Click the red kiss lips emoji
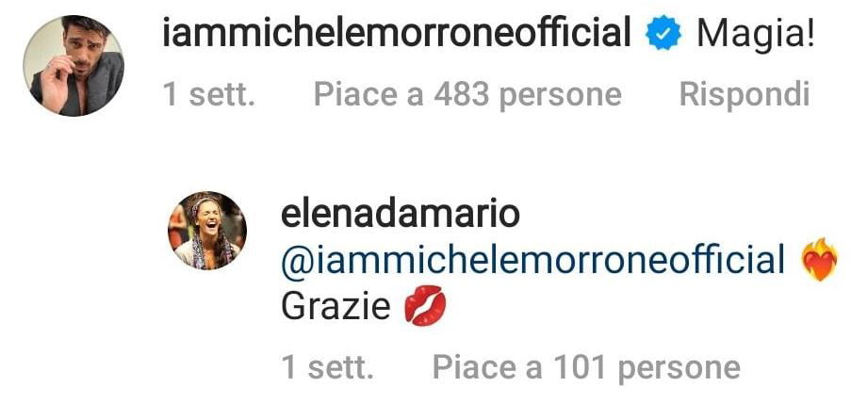Viewport: 868px width, 403px height. point(425,306)
